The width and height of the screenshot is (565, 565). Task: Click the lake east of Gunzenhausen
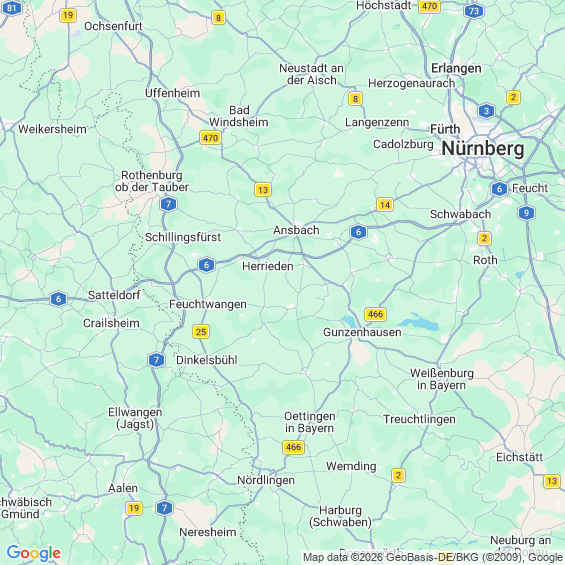(419, 323)
